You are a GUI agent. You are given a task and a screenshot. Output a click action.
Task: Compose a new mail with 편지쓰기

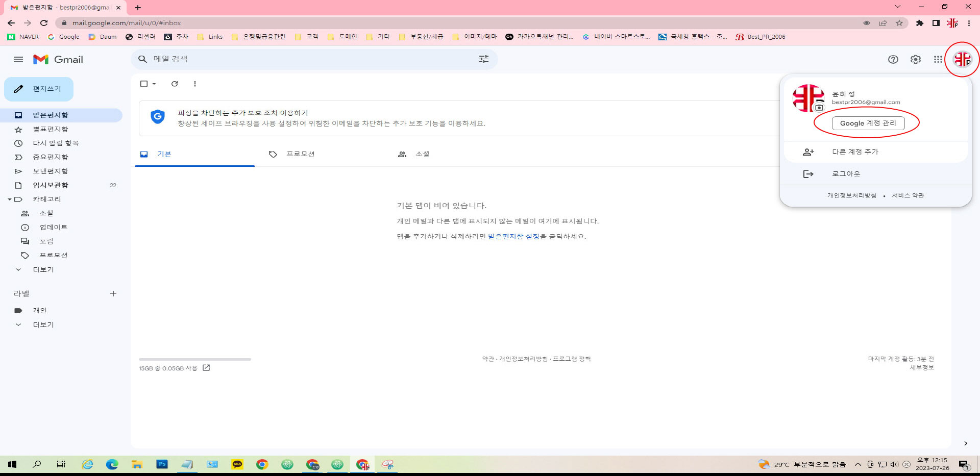[39, 89]
